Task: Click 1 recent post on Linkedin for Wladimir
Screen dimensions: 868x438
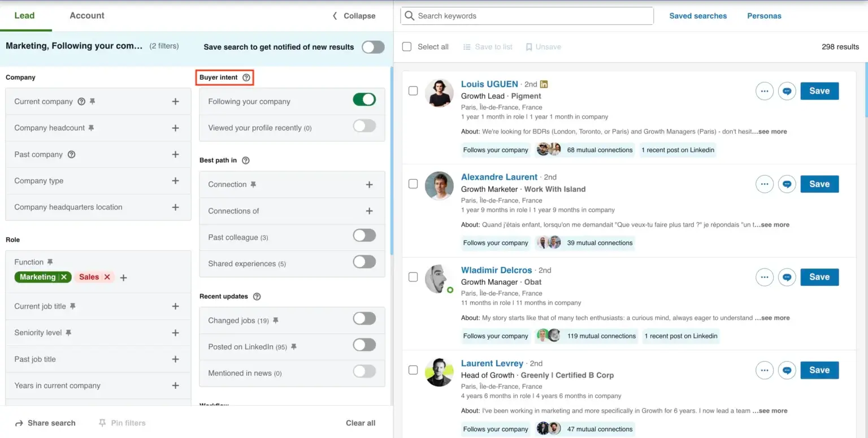Action: (681, 336)
